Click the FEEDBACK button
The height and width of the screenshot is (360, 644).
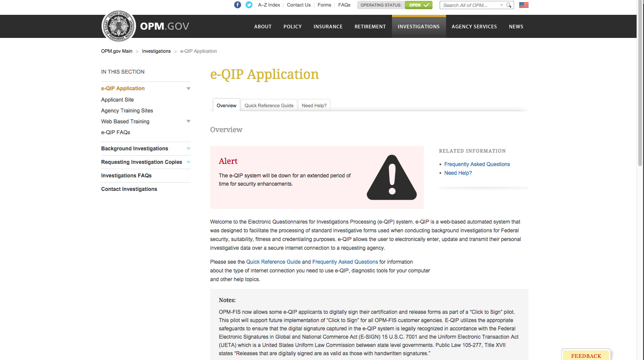(586, 355)
